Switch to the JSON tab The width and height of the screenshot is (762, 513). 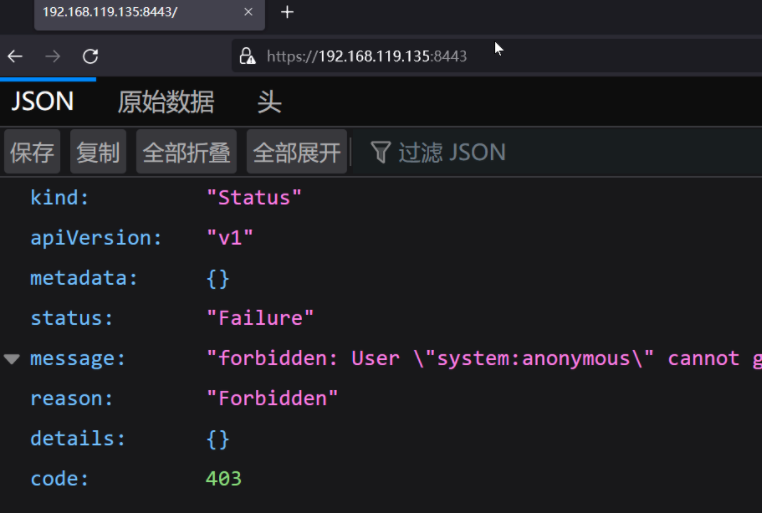(x=42, y=101)
